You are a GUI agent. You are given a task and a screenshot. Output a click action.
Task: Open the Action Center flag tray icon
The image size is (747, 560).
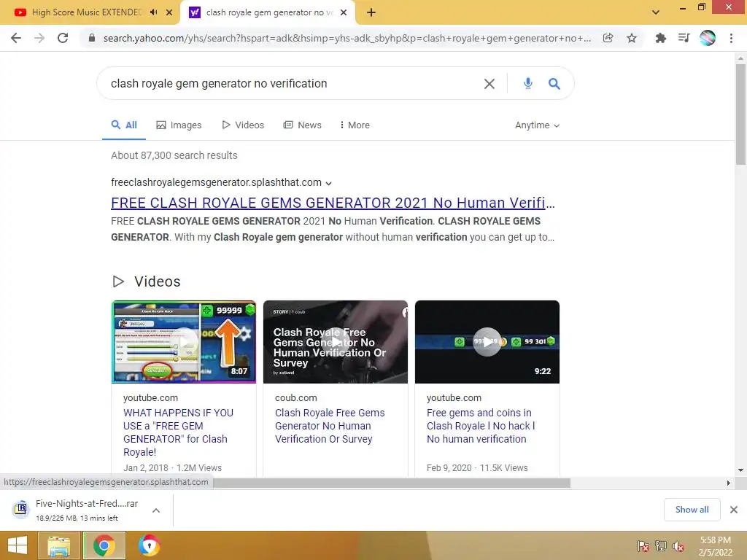[643, 546]
